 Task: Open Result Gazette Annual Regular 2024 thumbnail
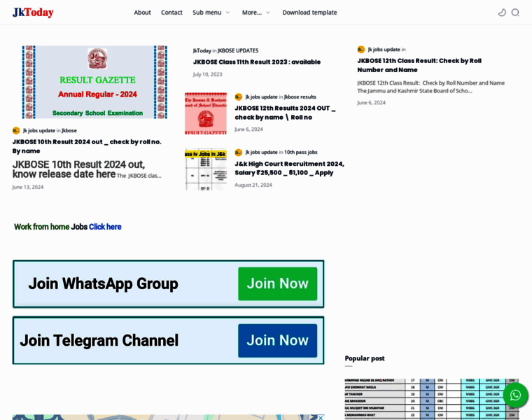(94, 82)
